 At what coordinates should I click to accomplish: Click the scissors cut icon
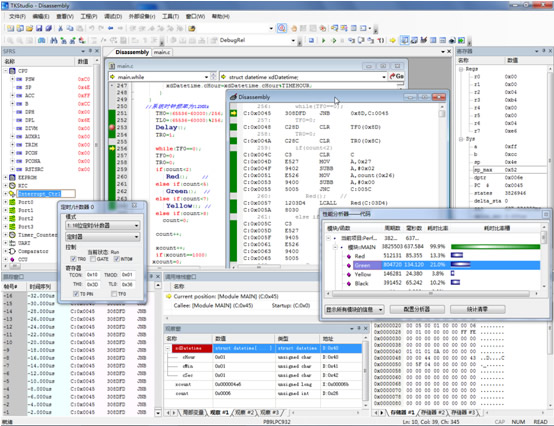click(60, 28)
